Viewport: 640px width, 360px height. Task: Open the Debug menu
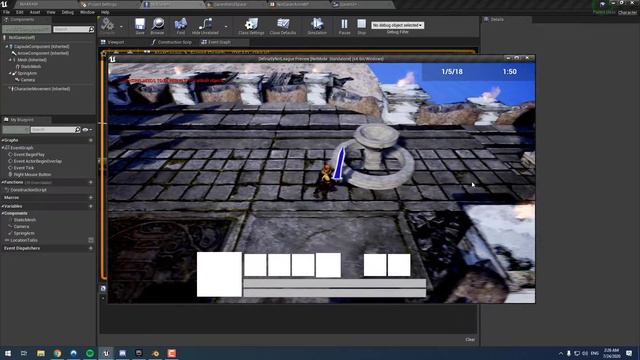point(68,12)
